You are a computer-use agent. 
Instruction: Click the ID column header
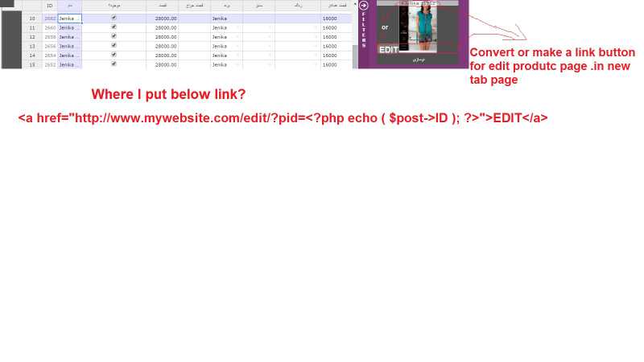pos(49,6)
